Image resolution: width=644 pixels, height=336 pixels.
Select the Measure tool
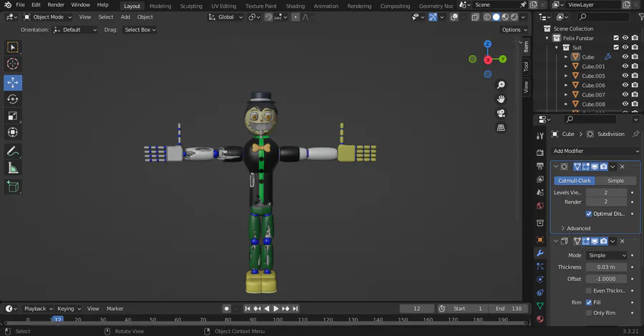[x=13, y=168]
